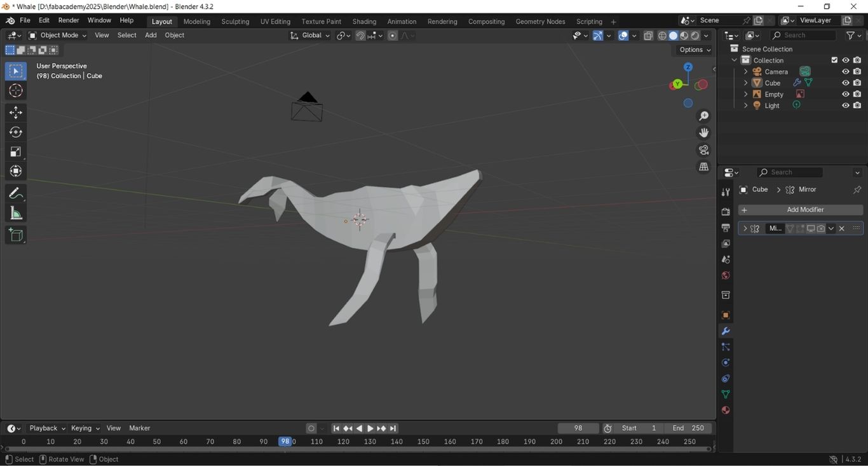The width and height of the screenshot is (868, 466).
Task: Select the Transform tool
Action: coord(16,172)
